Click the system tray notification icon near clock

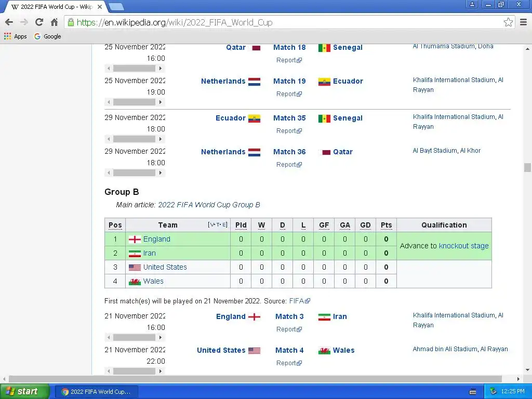pos(494,392)
